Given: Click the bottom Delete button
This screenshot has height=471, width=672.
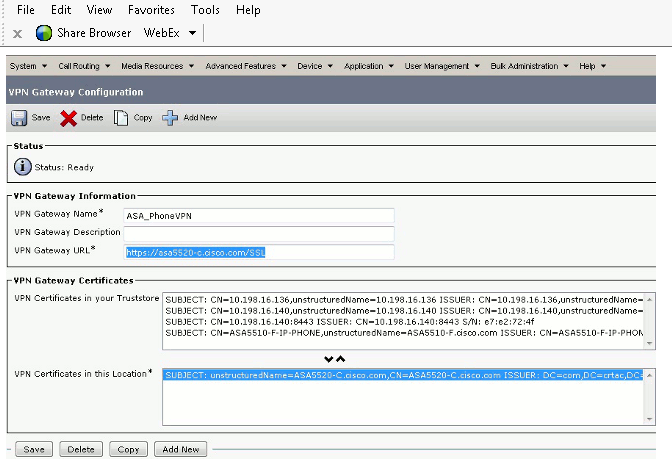Looking at the screenshot, I should click(x=81, y=449).
